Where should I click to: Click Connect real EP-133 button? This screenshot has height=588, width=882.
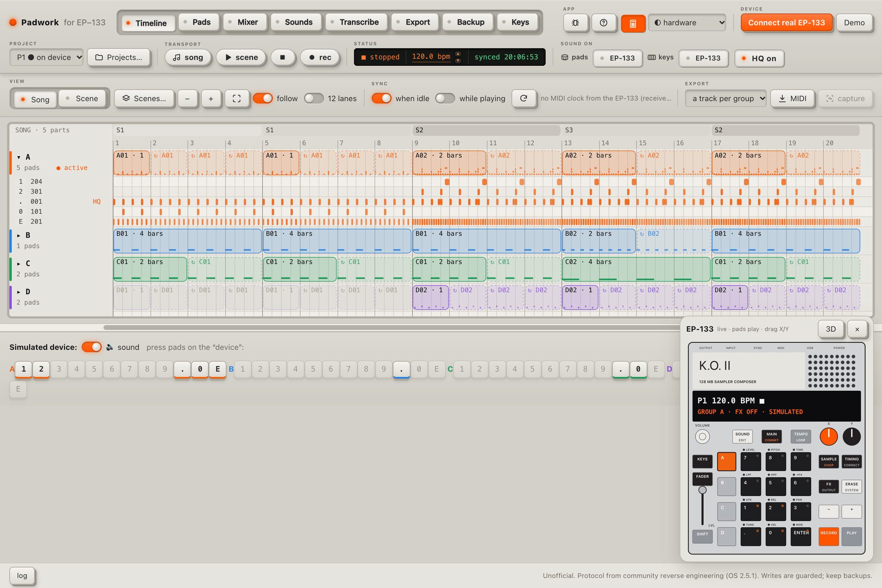[786, 22]
